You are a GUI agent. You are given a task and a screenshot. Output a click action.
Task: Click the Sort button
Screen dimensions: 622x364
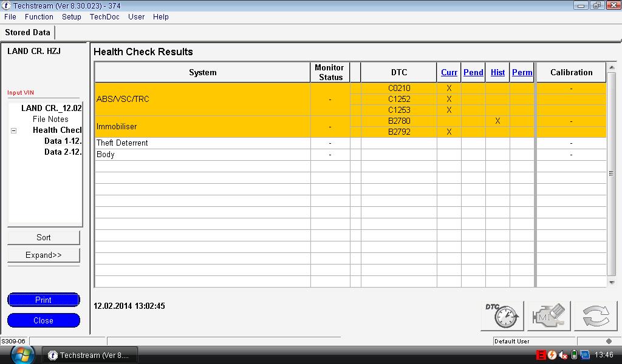pos(44,237)
